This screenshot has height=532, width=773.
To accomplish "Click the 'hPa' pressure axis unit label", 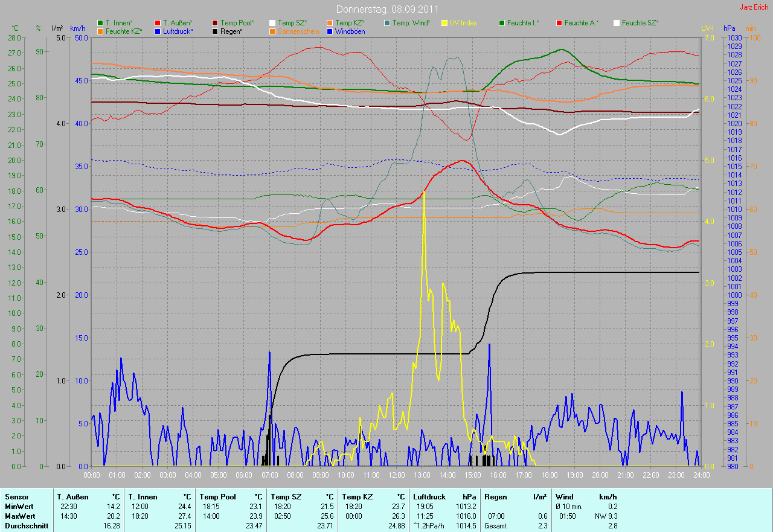I will coord(730,28).
